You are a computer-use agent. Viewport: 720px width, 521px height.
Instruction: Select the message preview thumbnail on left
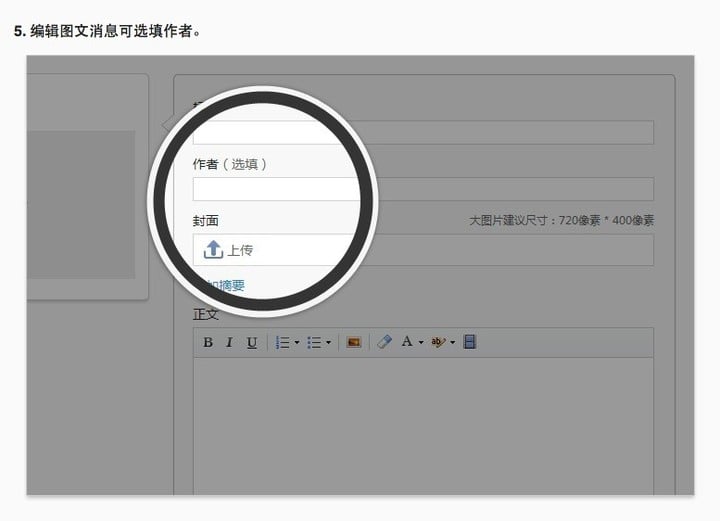(80, 204)
